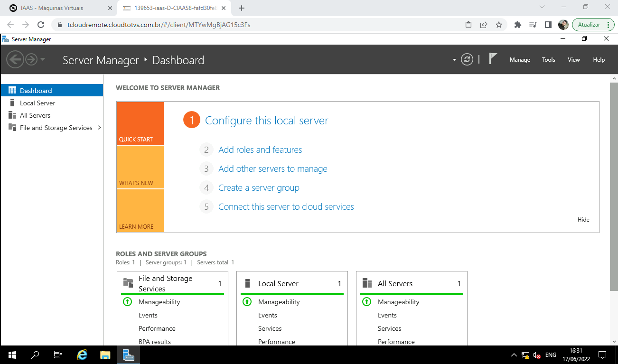Screen dimensions: 618x364
Task: Click the Server Manager forward arrow
Action: pyautogui.click(x=31, y=59)
